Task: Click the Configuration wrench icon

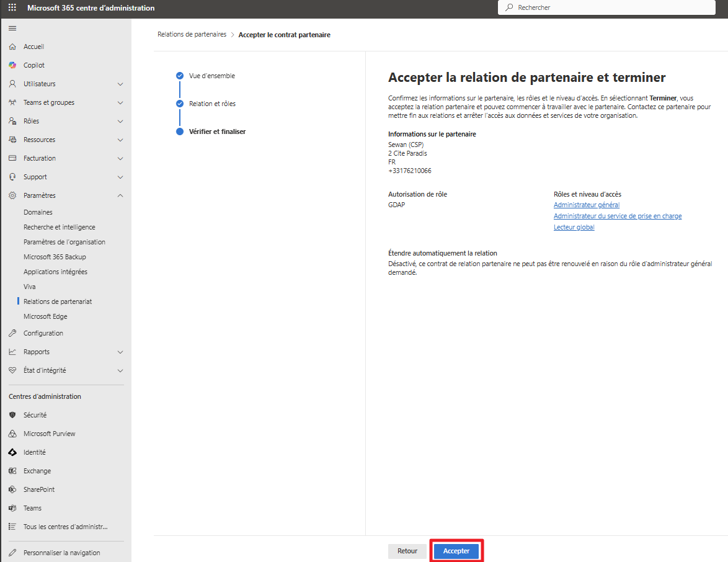Action: pyautogui.click(x=12, y=333)
